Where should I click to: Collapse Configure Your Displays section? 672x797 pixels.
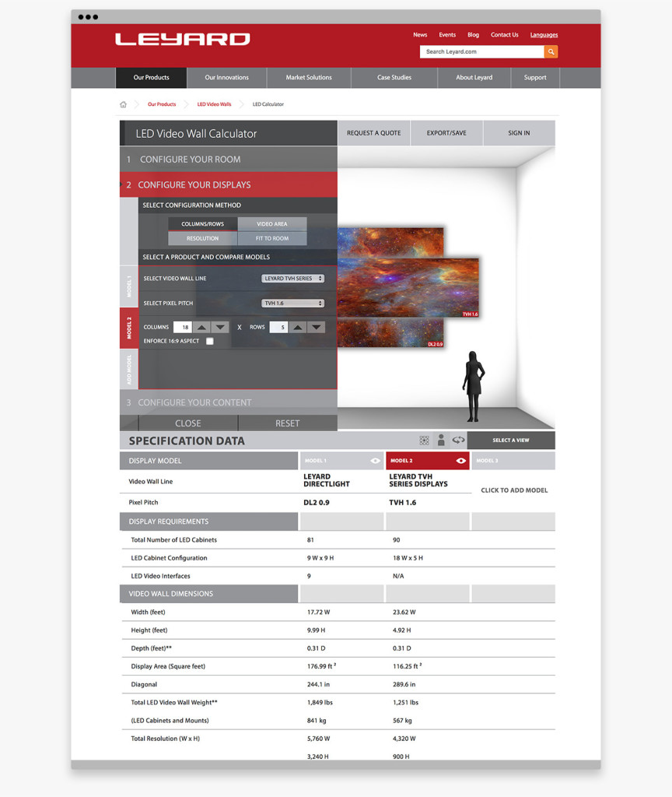click(x=229, y=184)
